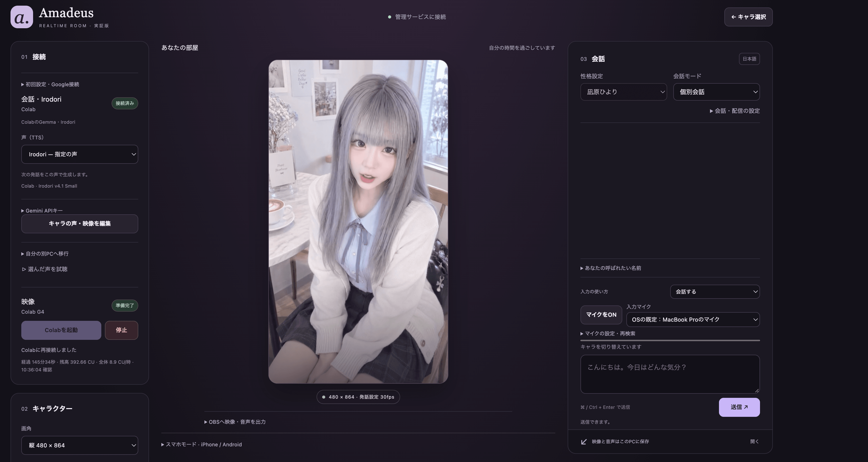Click 管理サービスに接続 status text
The image size is (868, 462).
click(420, 17)
